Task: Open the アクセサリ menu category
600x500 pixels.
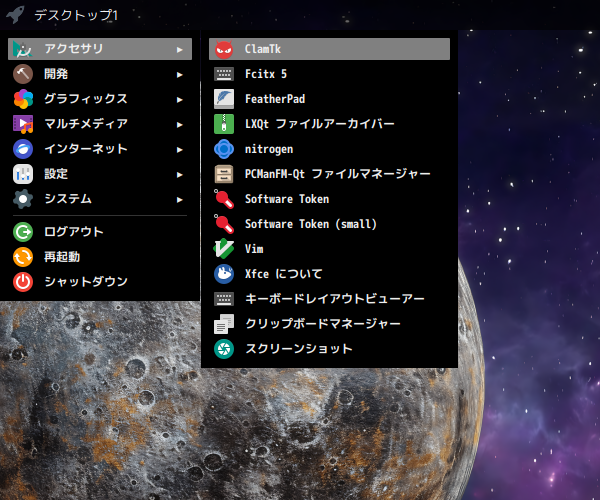Action: (100, 49)
